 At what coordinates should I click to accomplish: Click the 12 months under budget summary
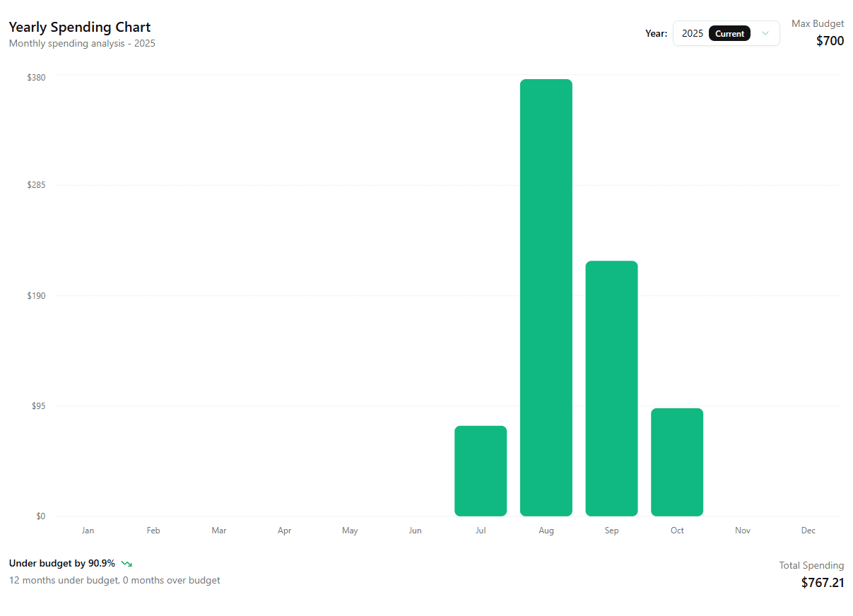pos(114,581)
